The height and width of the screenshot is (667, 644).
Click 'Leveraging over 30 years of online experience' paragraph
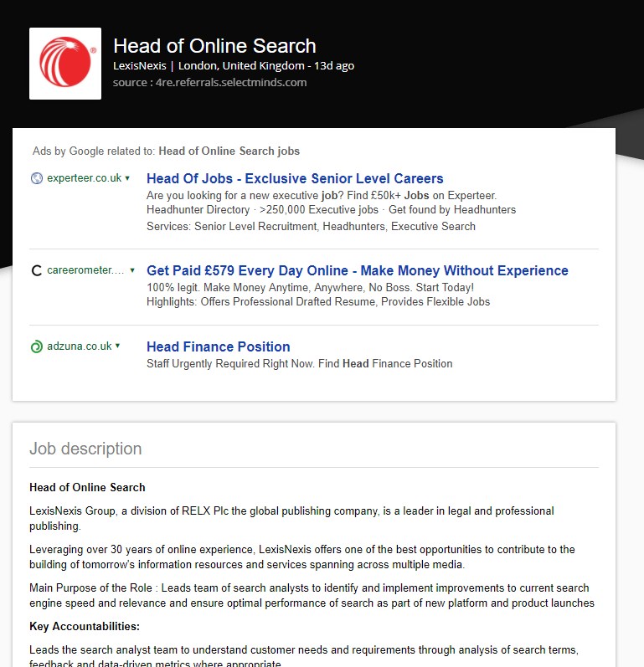point(302,557)
